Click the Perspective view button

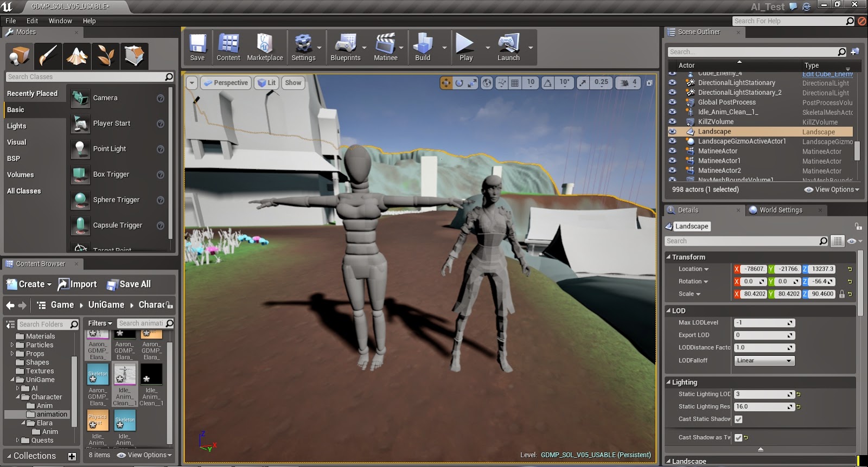[225, 83]
